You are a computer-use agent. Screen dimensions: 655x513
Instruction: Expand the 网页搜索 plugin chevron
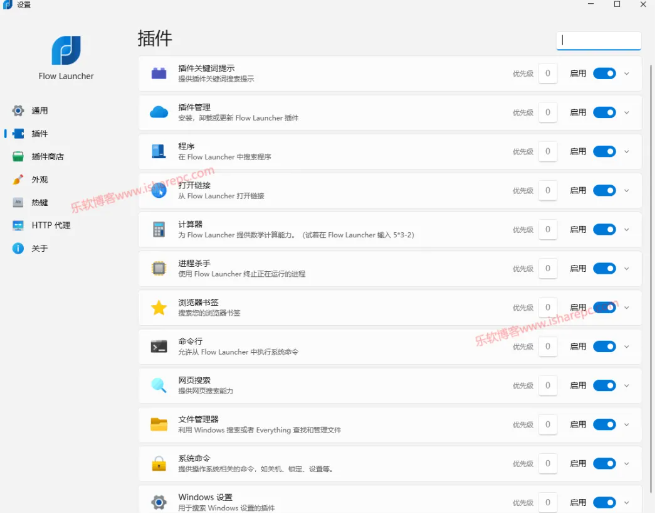627,385
